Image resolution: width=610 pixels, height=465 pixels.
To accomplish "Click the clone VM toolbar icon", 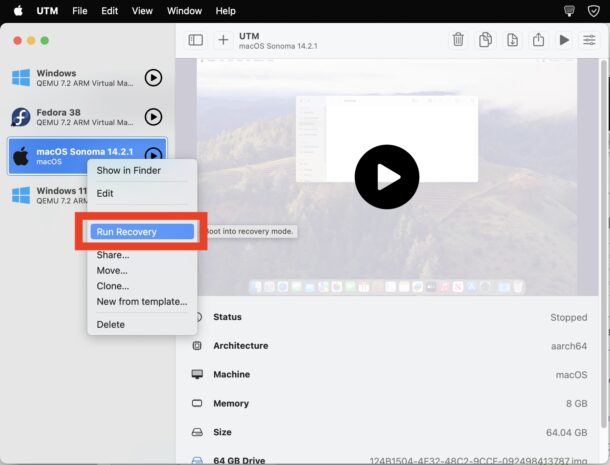I will point(485,40).
